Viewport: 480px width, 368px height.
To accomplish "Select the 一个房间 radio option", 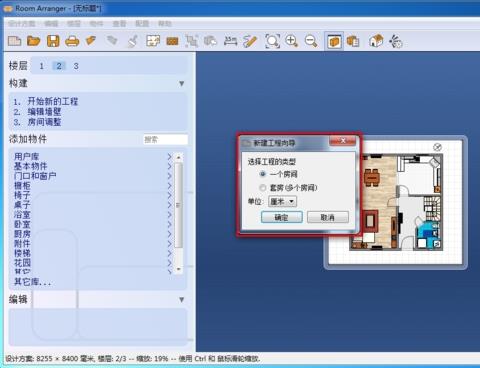I will tap(263, 174).
